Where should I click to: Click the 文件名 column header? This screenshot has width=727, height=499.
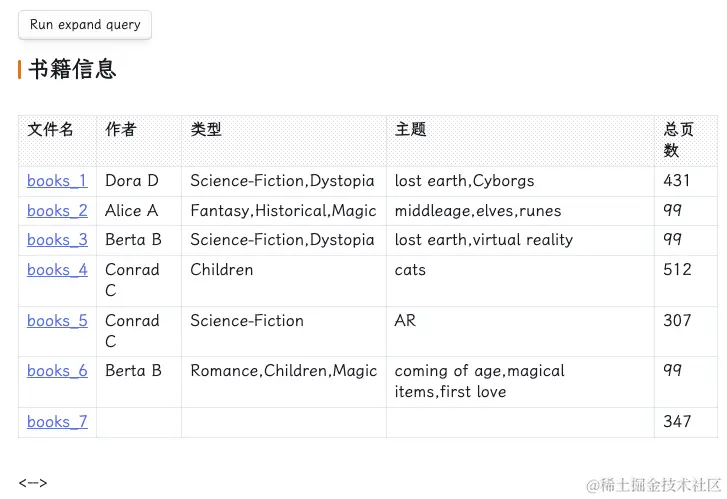(x=50, y=129)
